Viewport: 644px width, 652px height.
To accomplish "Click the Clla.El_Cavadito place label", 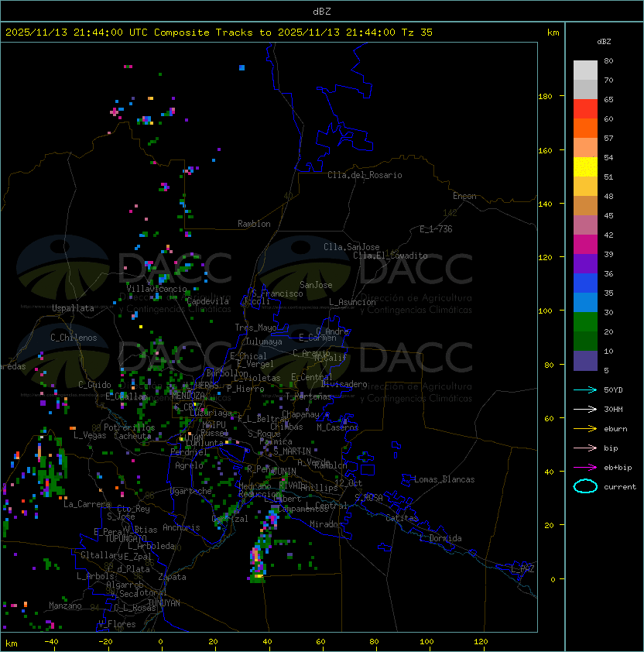I will tap(390, 256).
